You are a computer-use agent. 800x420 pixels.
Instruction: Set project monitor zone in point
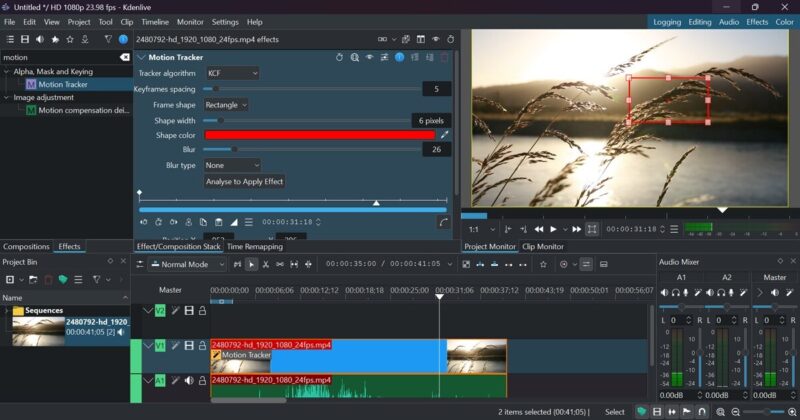[x=508, y=229]
